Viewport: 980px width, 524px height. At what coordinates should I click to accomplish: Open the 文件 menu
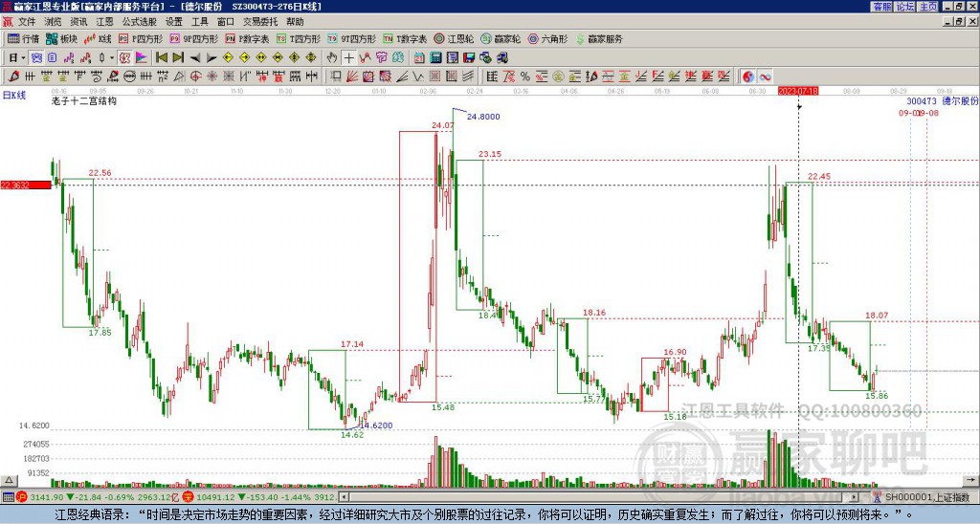click(x=27, y=22)
